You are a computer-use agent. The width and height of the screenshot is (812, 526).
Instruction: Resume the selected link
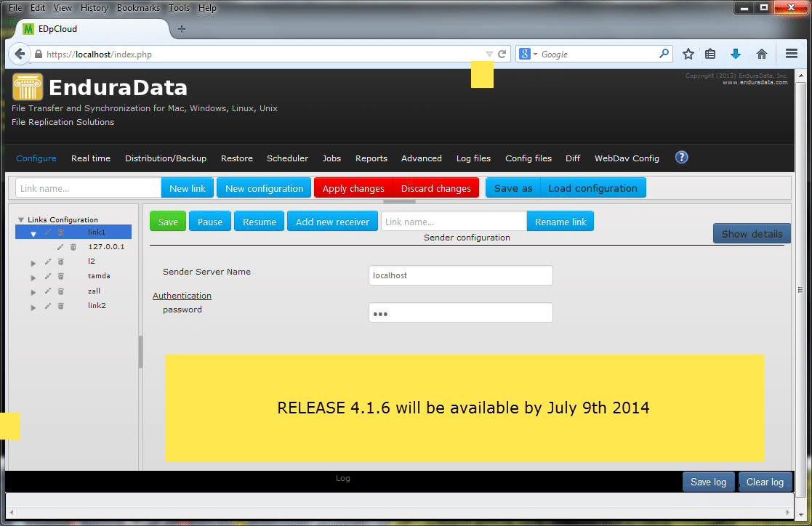click(259, 220)
